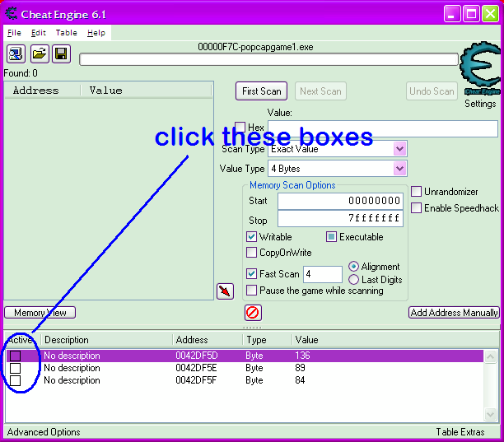This screenshot has height=442, width=504.
Task: Click the Cheat Engine logo settings icon
Action: tap(480, 68)
